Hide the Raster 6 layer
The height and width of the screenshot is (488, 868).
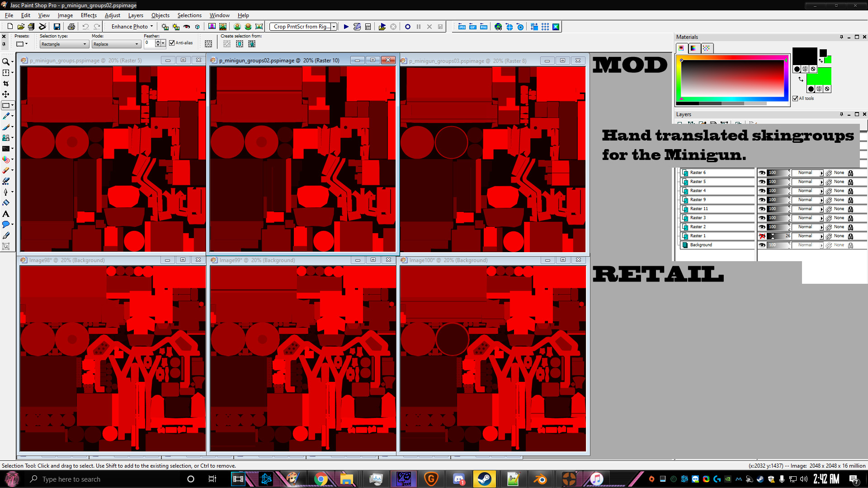pos(762,172)
